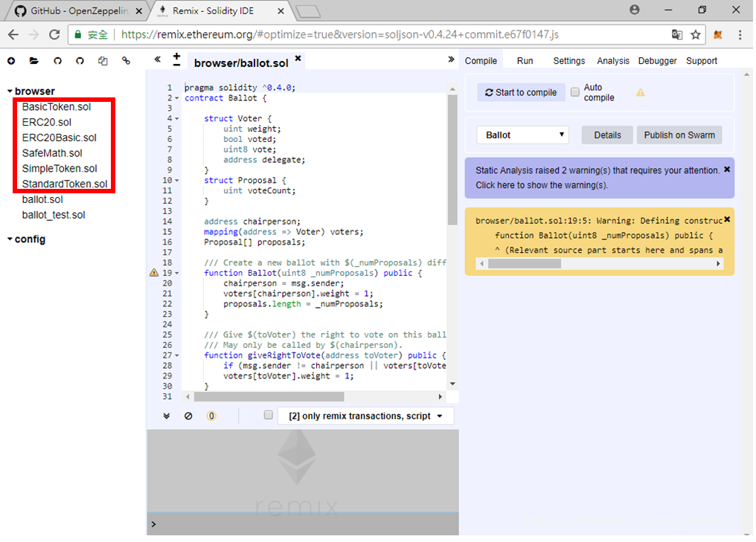This screenshot has width=756, height=542.
Task: Open BasicToken.sol in file explorer
Action: [x=57, y=106]
